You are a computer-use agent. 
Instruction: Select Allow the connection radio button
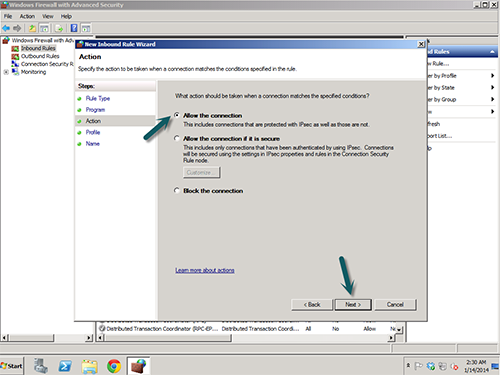[x=177, y=115]
